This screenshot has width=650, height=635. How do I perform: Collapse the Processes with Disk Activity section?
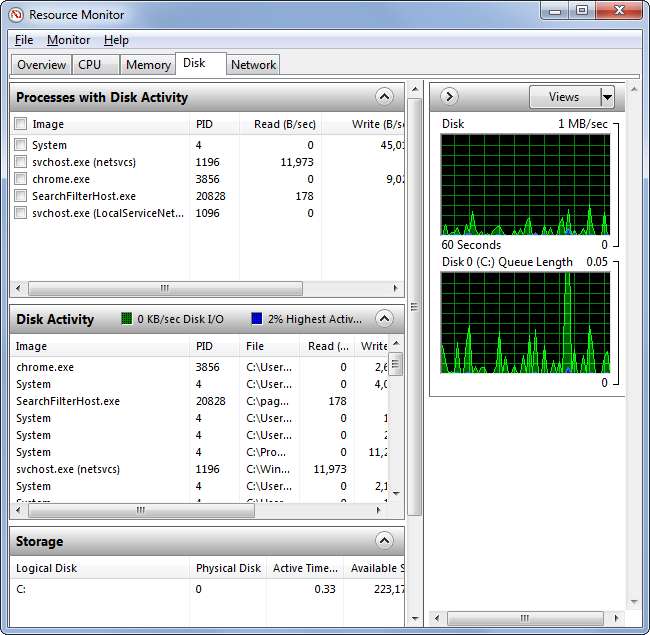[x=385, y=97]
